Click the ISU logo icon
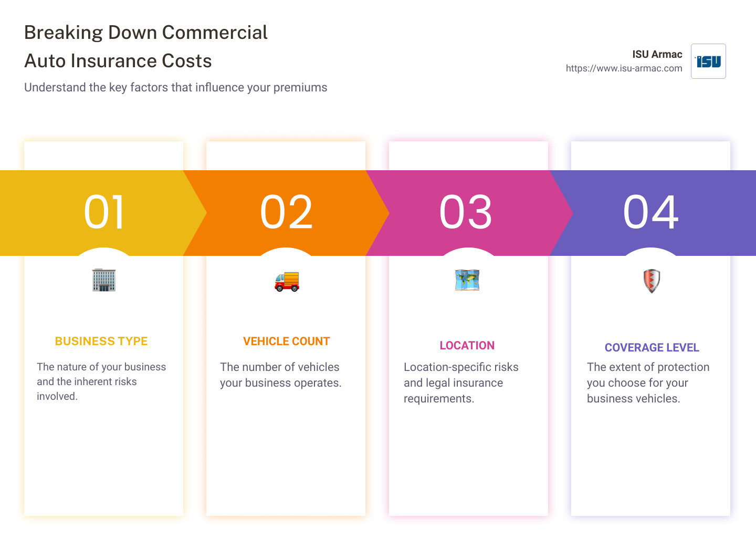The height and width of the screenshot is (538, 756). pos(708,61)
